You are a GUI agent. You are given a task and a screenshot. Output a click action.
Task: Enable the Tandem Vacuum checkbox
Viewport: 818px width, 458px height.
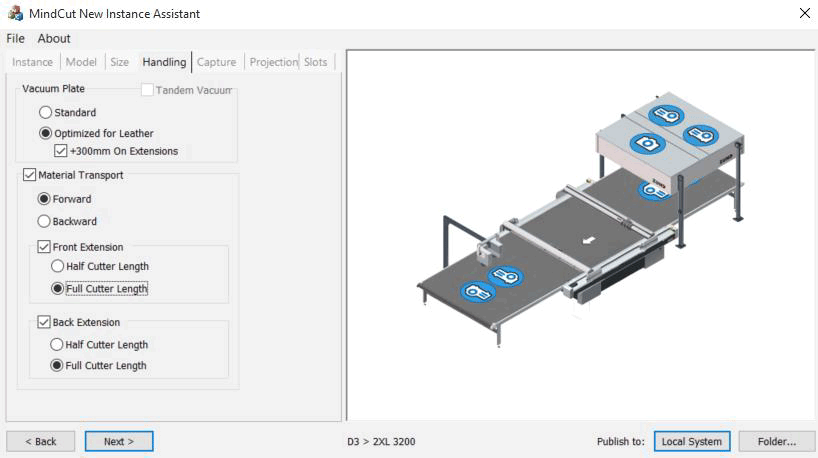pyautogui.click(x=147, y=90)
